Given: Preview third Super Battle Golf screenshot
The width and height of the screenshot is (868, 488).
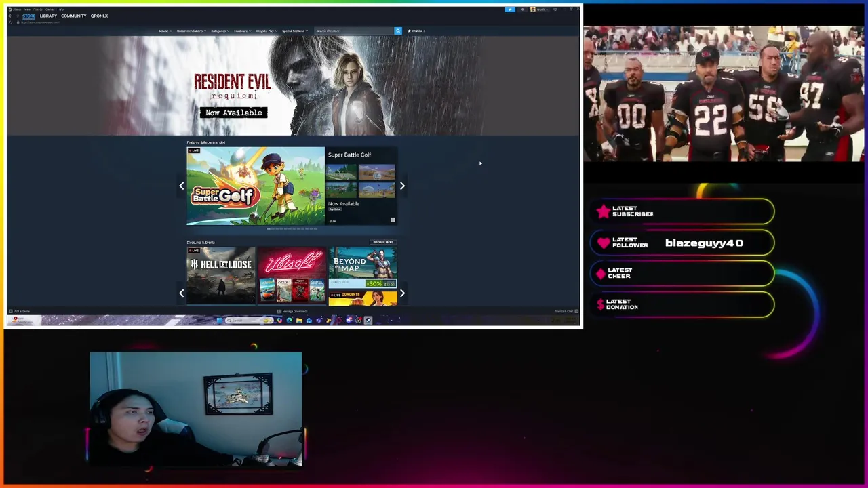Looking at the screenshot, I should [341, 190].
